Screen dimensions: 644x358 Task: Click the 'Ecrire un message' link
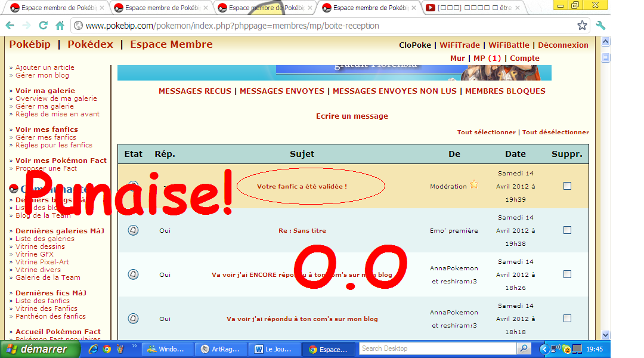[x=352, y=116]
